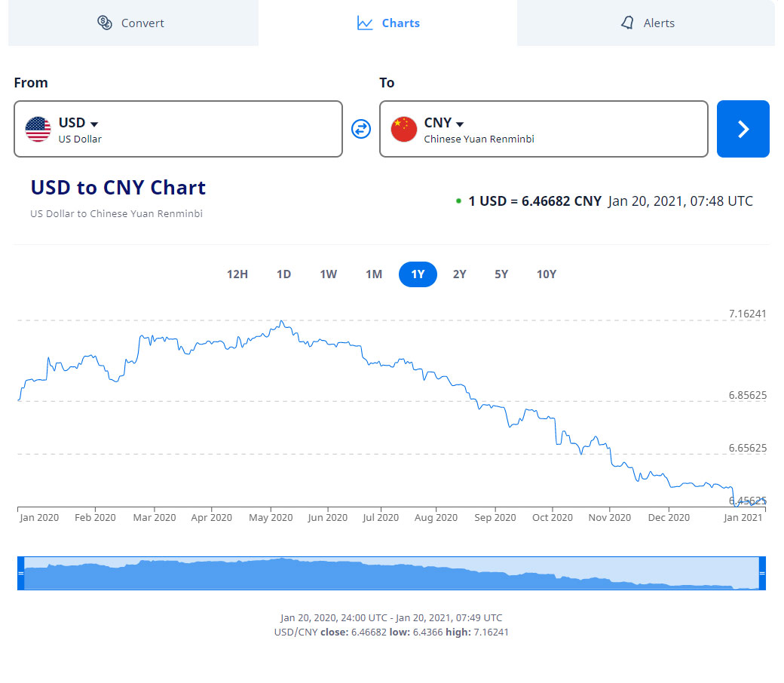
Task: Click the Charts line-graph icon
Action: (x=365, y=23)
